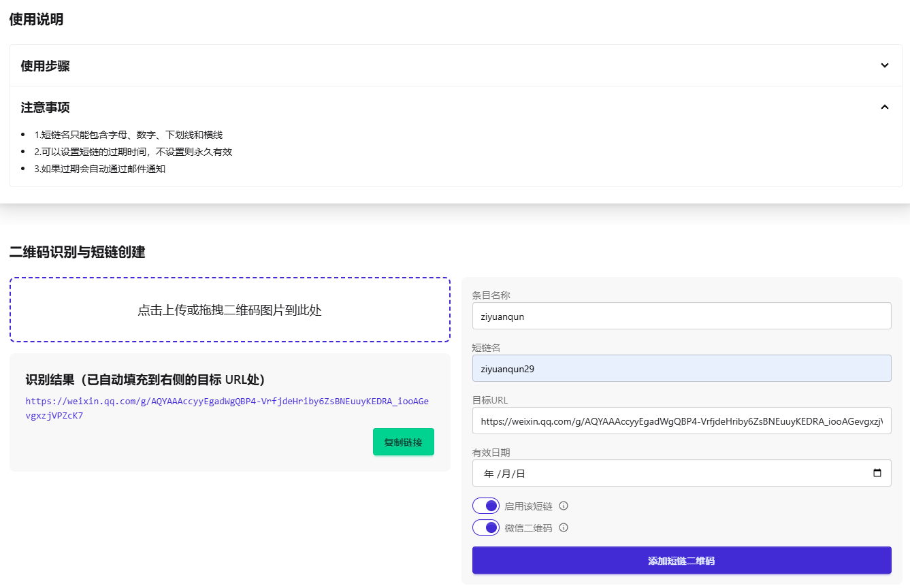This screenshot has width=910, height=588.
Task: Select the 日 day segment in date field
Action: pos(521,473)
